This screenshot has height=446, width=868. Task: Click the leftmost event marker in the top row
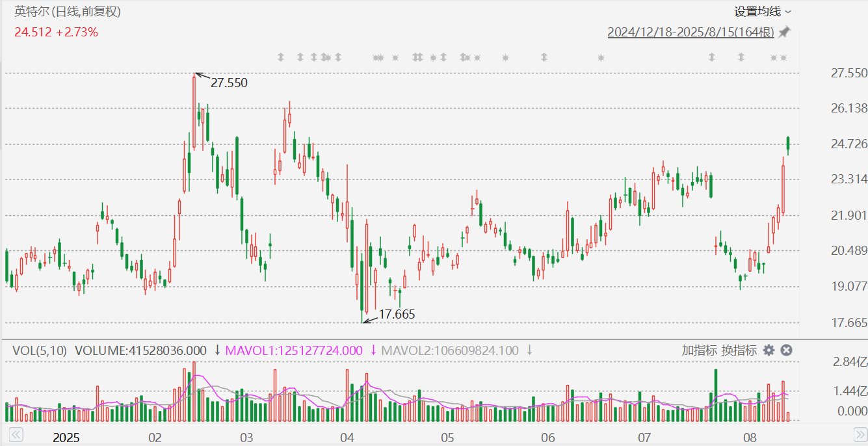tap(281, 57)
